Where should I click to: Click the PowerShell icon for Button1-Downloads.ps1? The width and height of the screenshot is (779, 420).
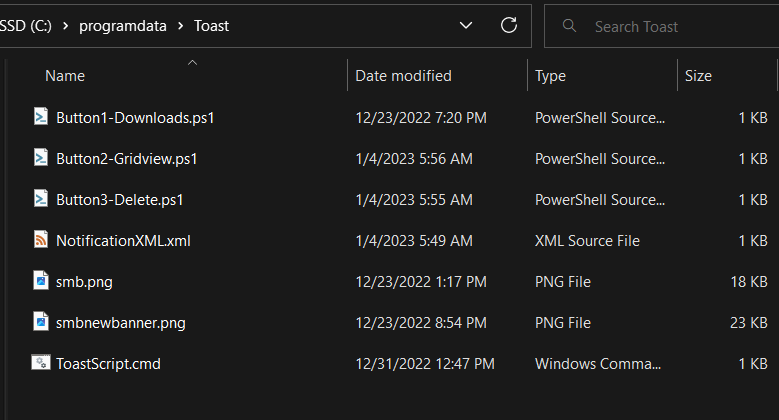point(41,117)
